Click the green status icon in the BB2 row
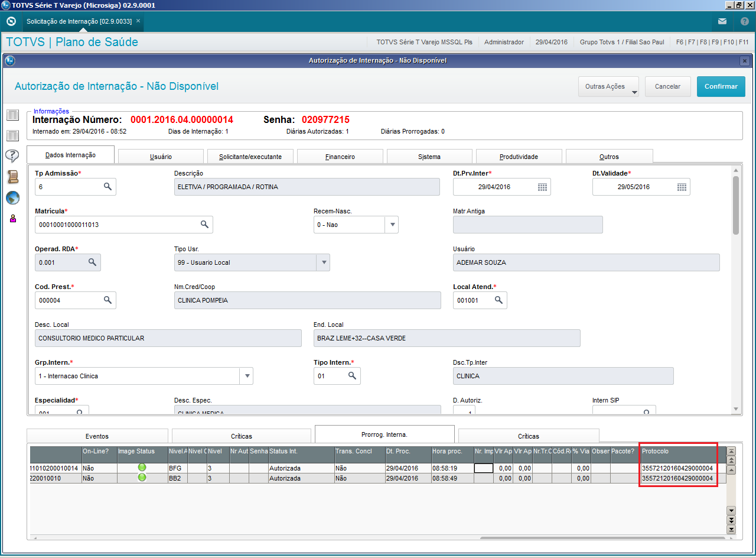 (142, 478)
